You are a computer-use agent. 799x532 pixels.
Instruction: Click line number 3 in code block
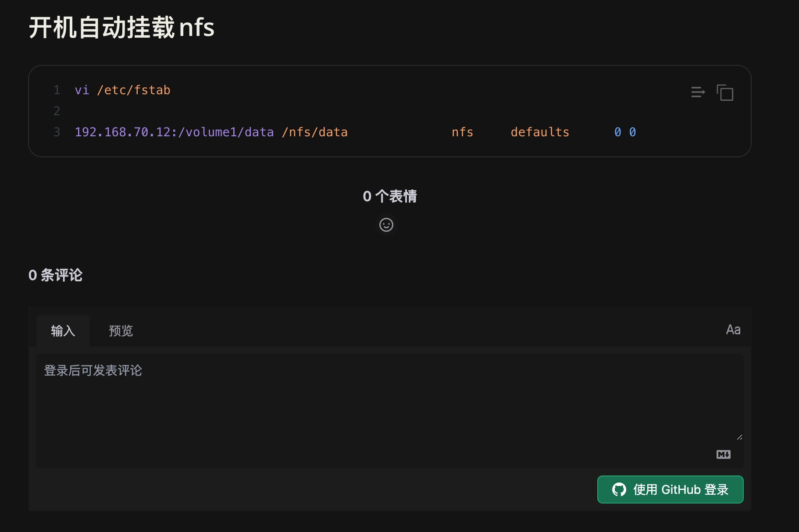point(57,132)
